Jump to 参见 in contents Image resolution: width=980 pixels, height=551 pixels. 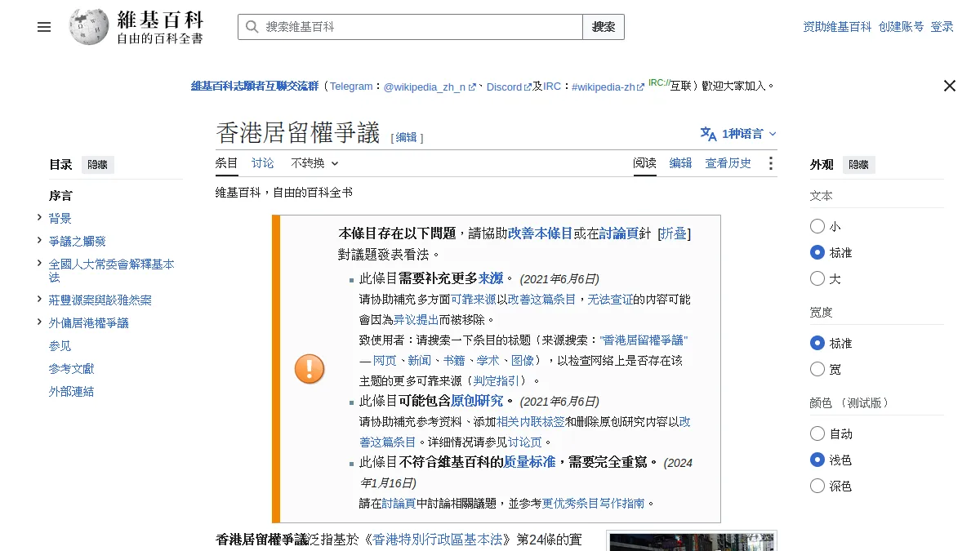tap(60, 346)
